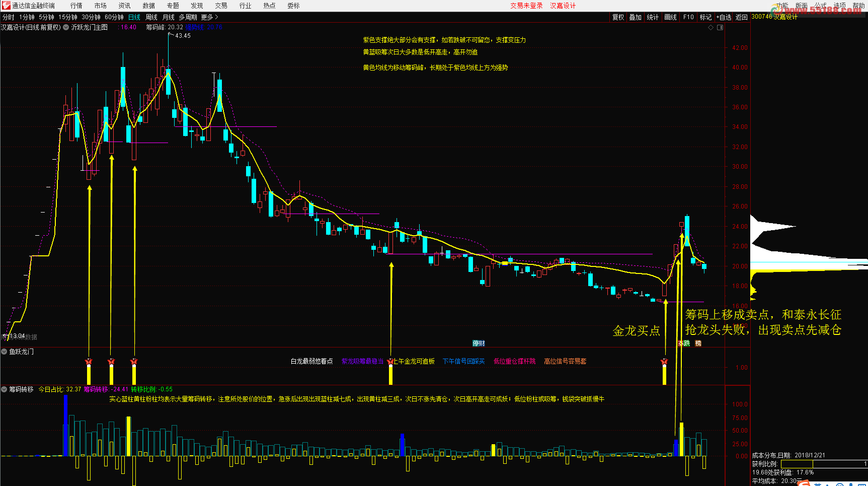This screenshot has width=868, height=486.
Task: Click the 标记 mark button
Action: 705,17
